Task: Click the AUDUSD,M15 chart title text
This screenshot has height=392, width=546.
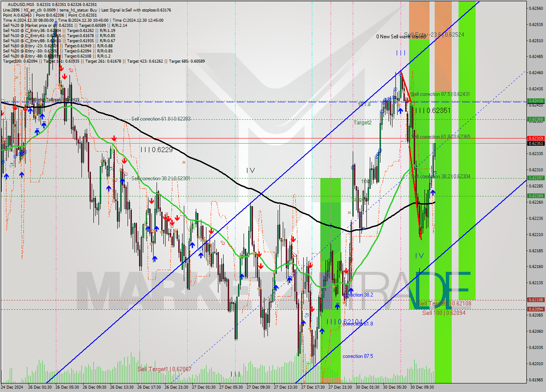Action: (20, 4)
